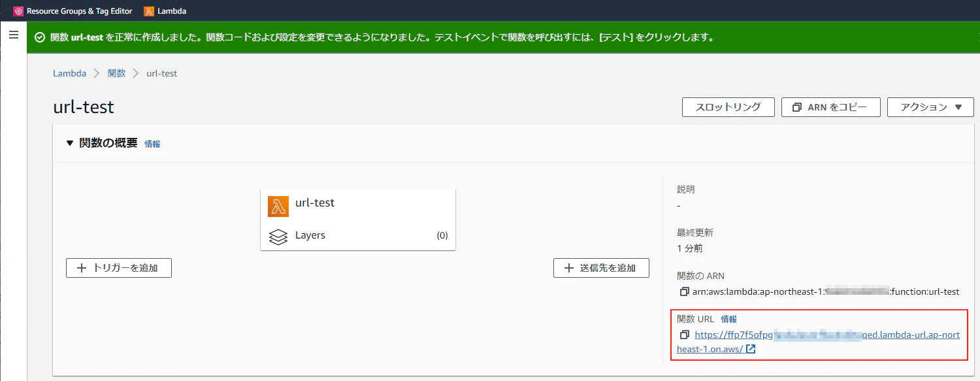
Task: Open the Lambda service shortcut icon
Action: pyautogui.click(x=149, y=11)
